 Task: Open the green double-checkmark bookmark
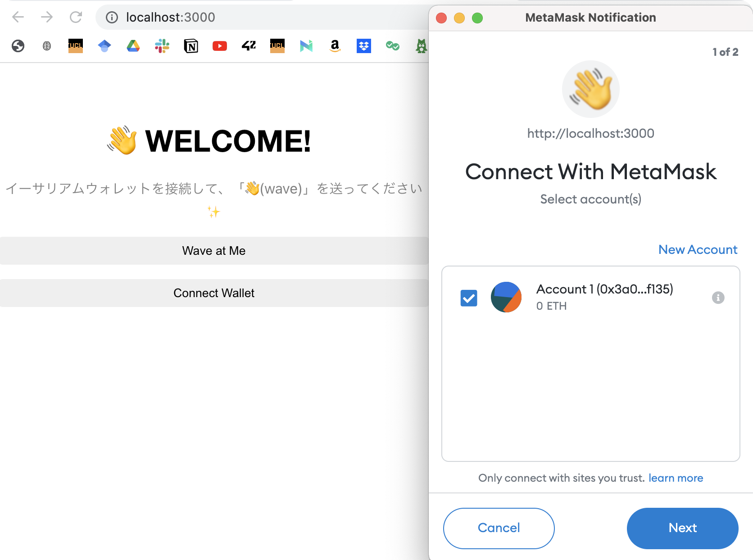(393, 46)
